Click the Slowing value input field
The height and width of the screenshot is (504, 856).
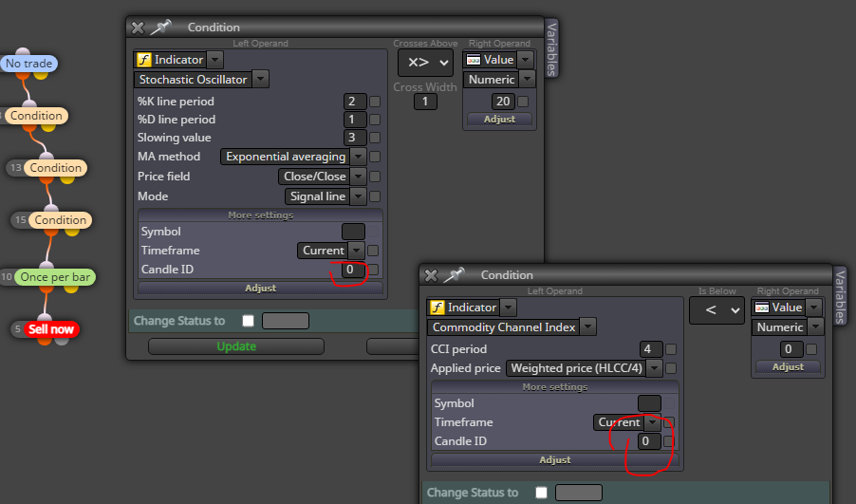pos(354,138)
